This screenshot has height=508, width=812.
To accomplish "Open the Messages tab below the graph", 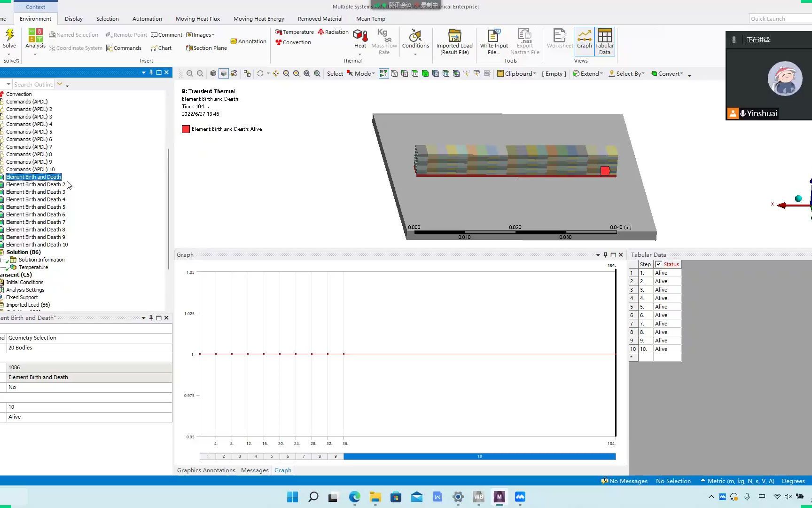I will click(x=254, y=470).
